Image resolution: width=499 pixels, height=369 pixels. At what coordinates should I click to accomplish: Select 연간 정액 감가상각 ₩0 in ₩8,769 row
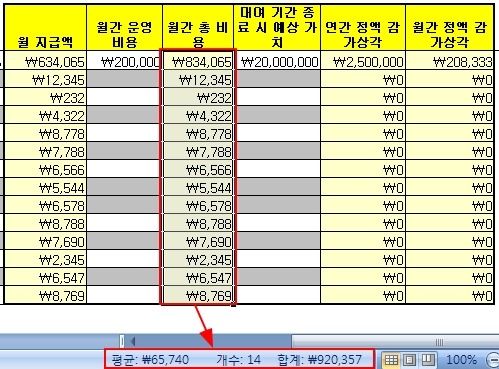pyautogui.click(x=363, y=295)
